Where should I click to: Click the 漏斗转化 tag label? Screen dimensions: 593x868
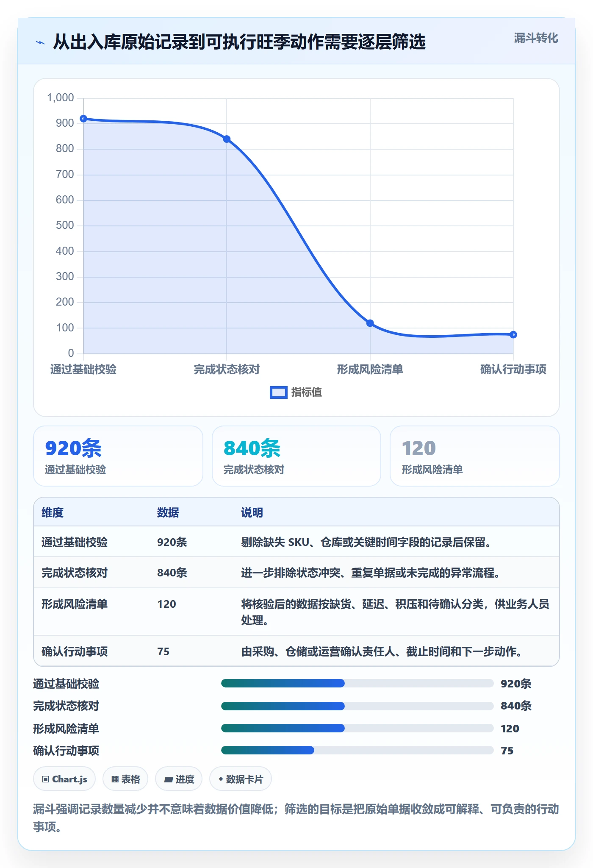pyautogui.click(x=536, y=38)
